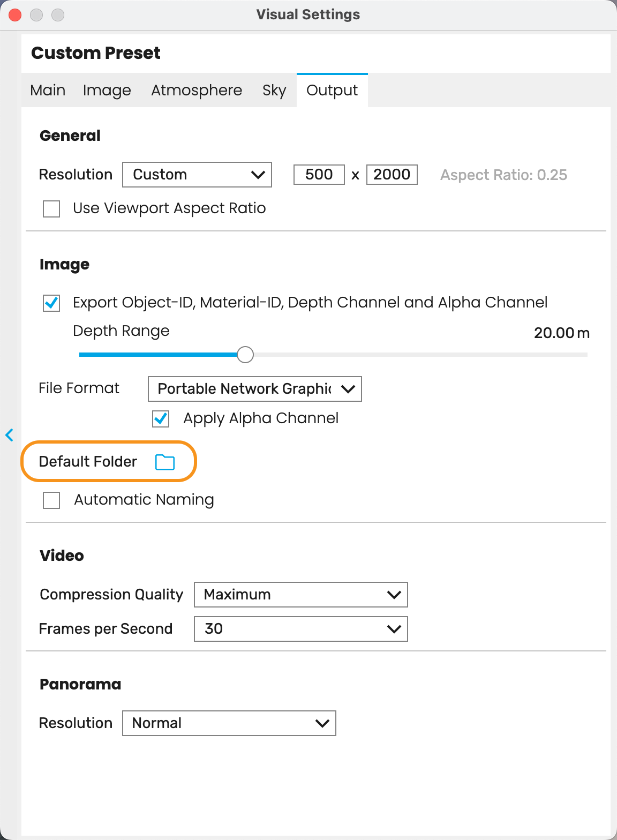Image resolution: width=617 pixels, height=840 pixels.
Task: Open the Default Folder browse icon
Action: tap(165, 462)
